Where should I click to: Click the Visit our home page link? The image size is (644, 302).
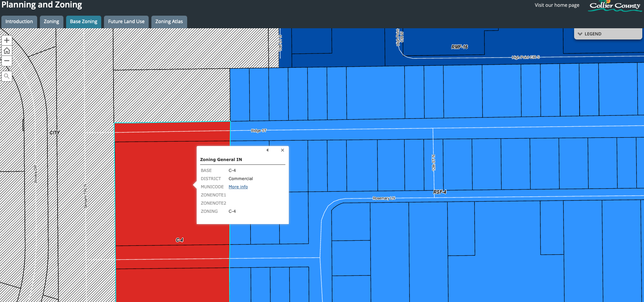coord(557,5)
